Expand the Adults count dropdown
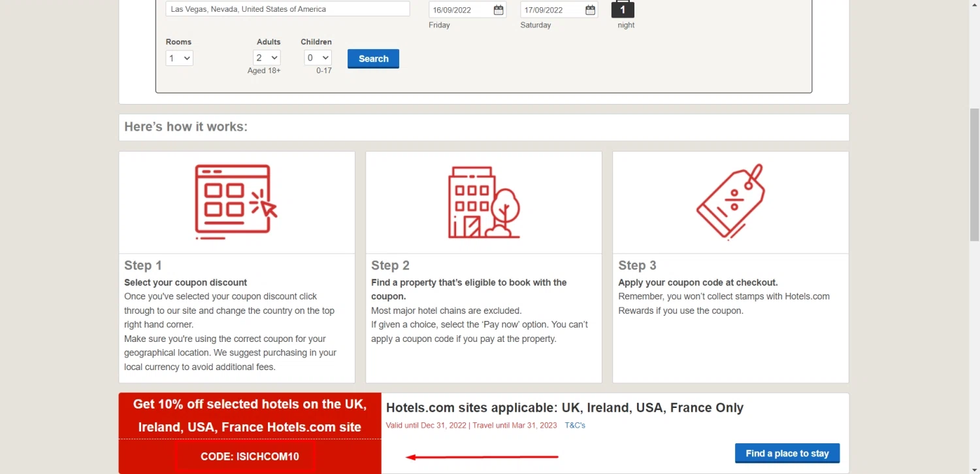This screenshot has height=474, width=980. point(267,58)
